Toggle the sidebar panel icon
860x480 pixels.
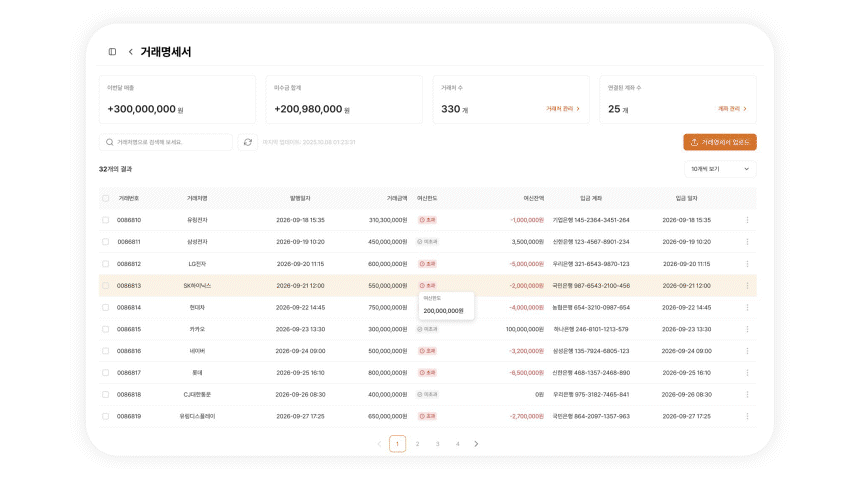(x=112, y=52)
